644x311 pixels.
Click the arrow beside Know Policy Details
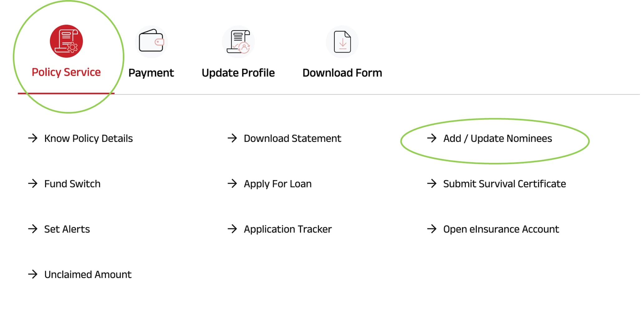pyautogui.click(x=33, y=138)
